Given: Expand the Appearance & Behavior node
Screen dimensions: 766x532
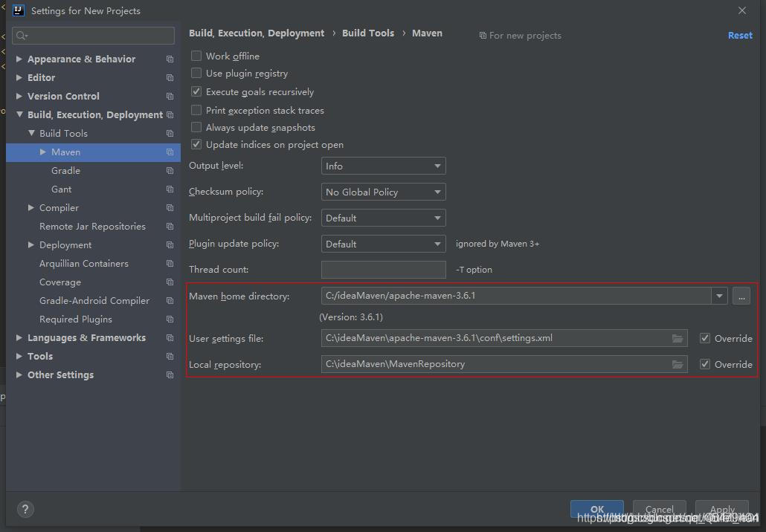Looking at the screenshot, I should click(x=19, y=59).
